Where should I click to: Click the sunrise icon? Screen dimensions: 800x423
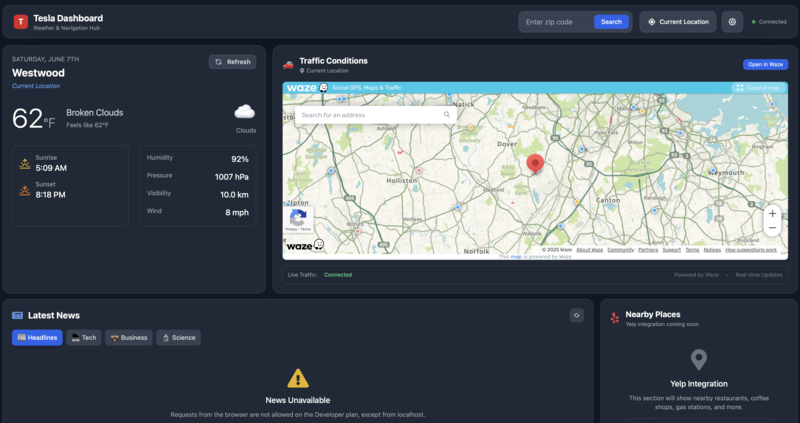24,163
